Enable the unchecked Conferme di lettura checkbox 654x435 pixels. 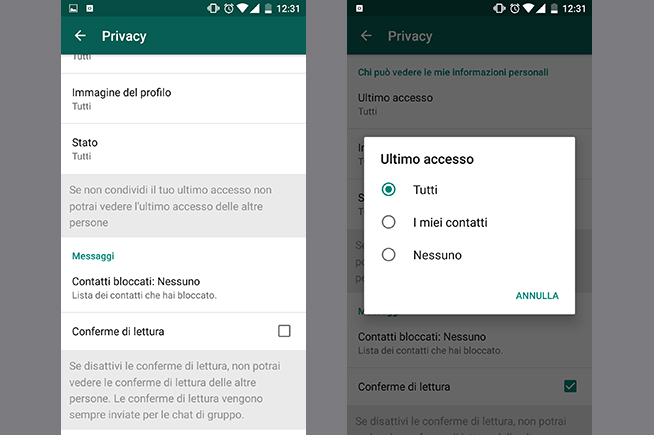pyautogui.click(x=284, y=331)
